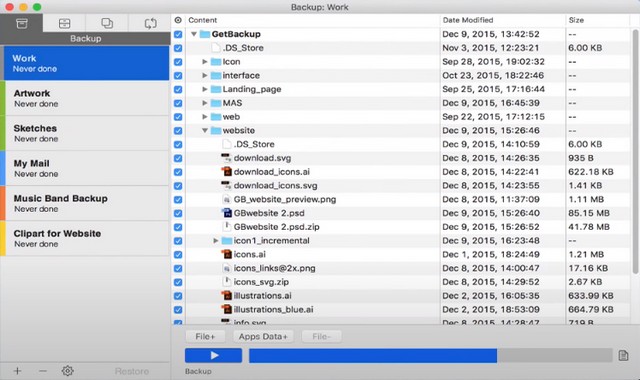Open the Synchronize tab icon
Screen dimensions: 640x380
[150, 23]
